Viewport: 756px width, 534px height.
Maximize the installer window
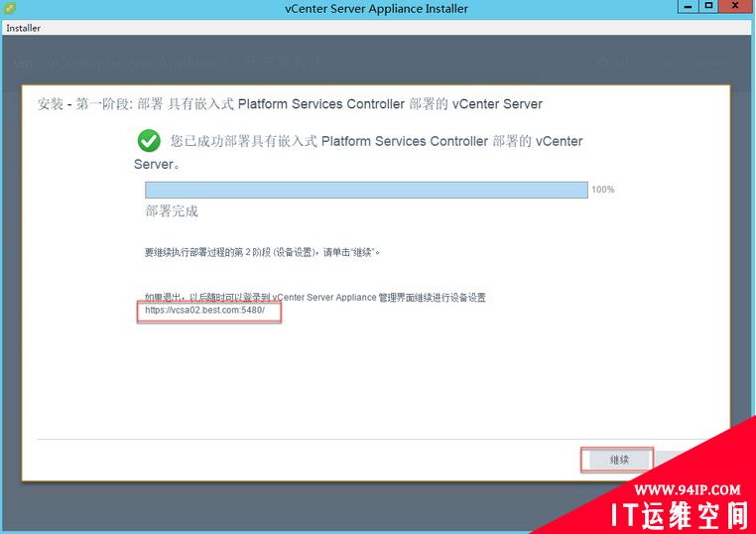pos(708,6)
